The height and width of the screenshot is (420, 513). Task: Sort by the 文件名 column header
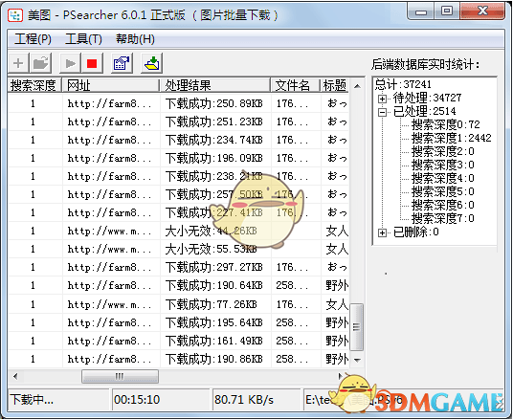coord(296,85)
